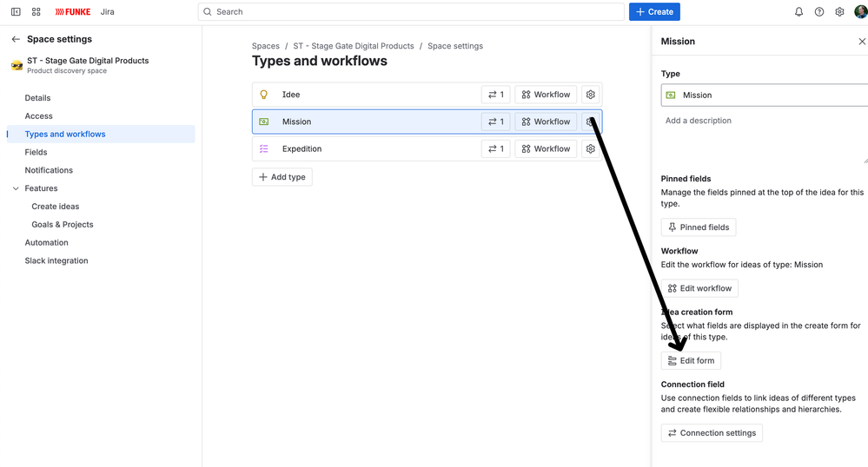868x467 pixels.
Task: Open the help question mark icon
Action: pyautogui.click(x=819, y=11)
